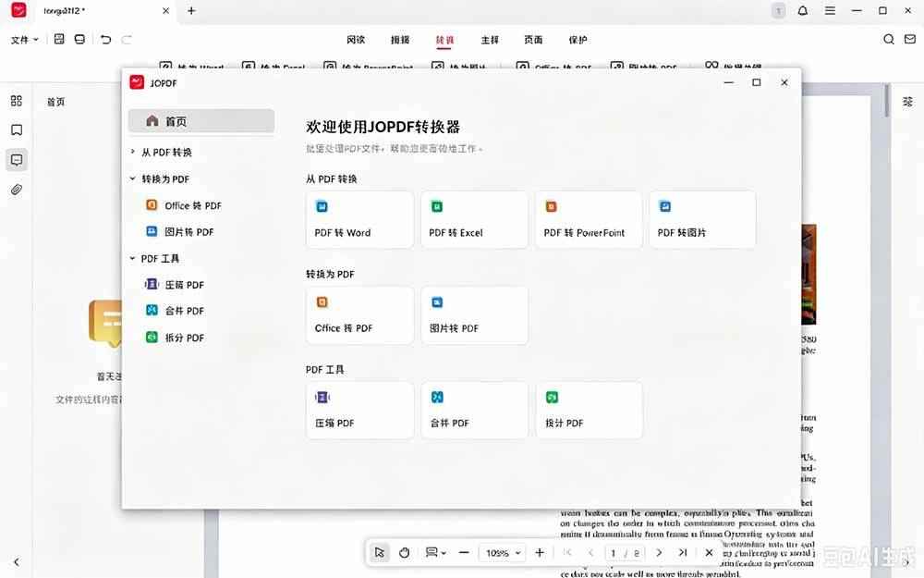Click the redo arrow icon
The image size is (924, 578).
click(126, 40)
